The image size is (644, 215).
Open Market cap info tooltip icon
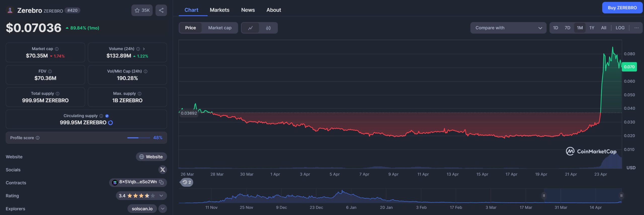point(57,49)
